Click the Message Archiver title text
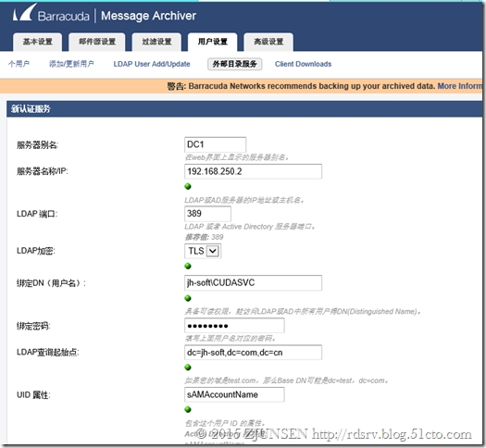The image size is (486, 448). pyautogui.click(x=148, y=16)
